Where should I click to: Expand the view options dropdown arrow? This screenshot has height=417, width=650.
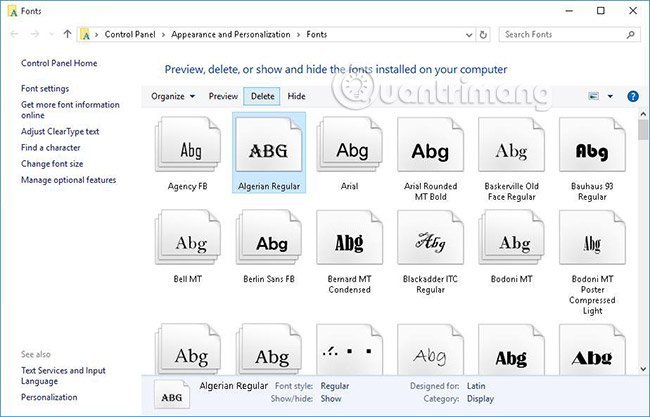pos(610,97)
